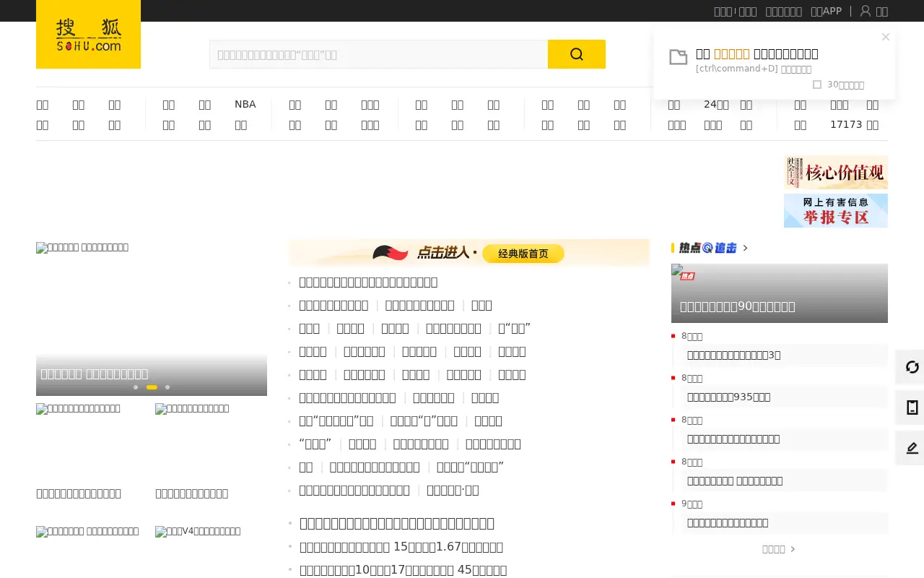Open the navigation link starting with 24
The image size is (924, 578).
coord(716,104)
